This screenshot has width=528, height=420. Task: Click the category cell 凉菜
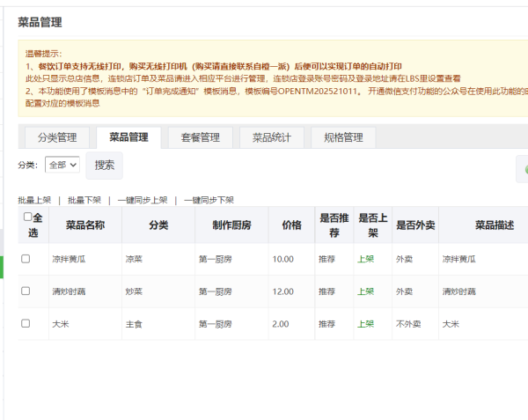(134, 259)
